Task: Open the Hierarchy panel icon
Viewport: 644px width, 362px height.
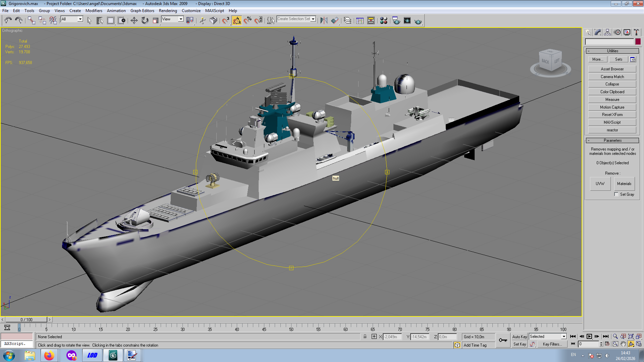Action: point(607,32)
